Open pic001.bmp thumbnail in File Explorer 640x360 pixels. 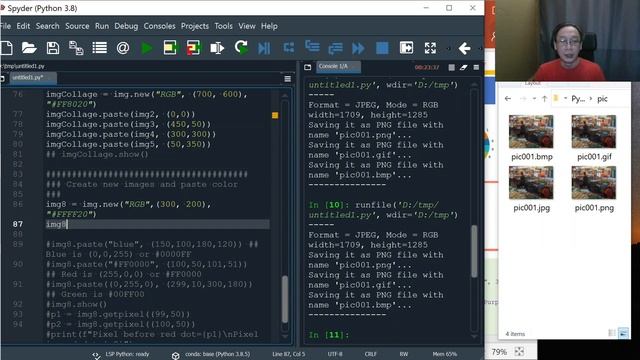pyautogui.click(x=531, y=131)
